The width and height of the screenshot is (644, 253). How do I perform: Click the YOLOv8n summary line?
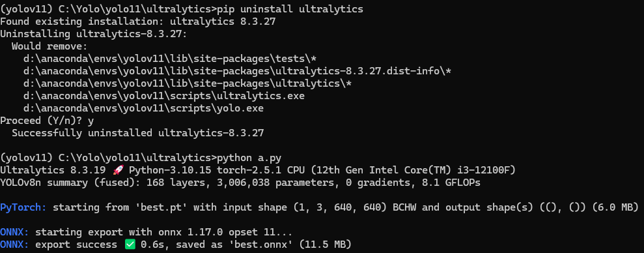240,183
